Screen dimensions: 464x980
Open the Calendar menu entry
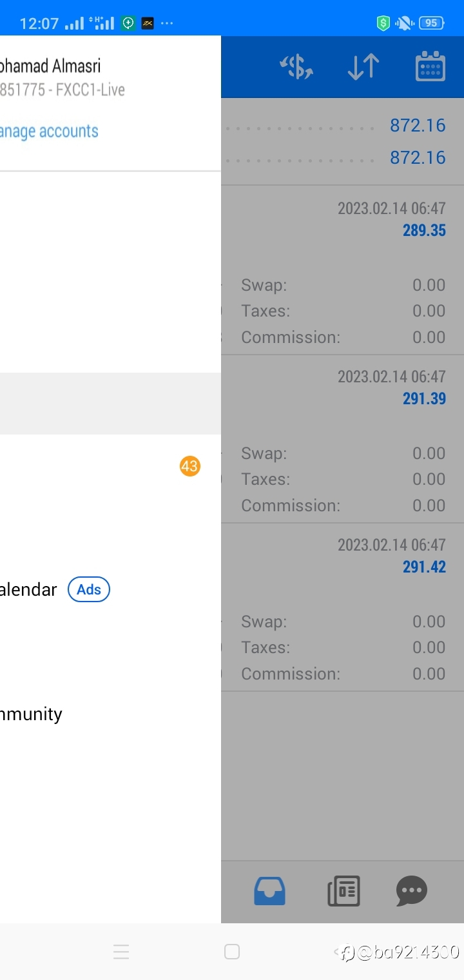point(28,589)
